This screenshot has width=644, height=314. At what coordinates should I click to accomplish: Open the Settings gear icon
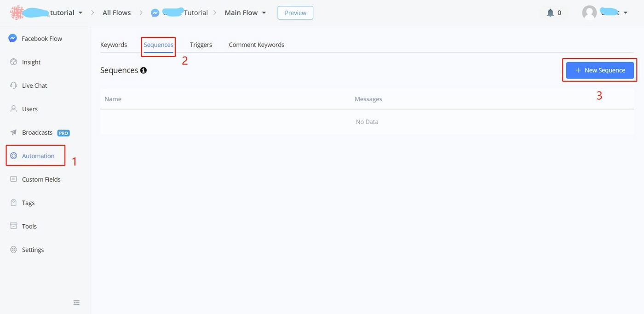[13, 250]
